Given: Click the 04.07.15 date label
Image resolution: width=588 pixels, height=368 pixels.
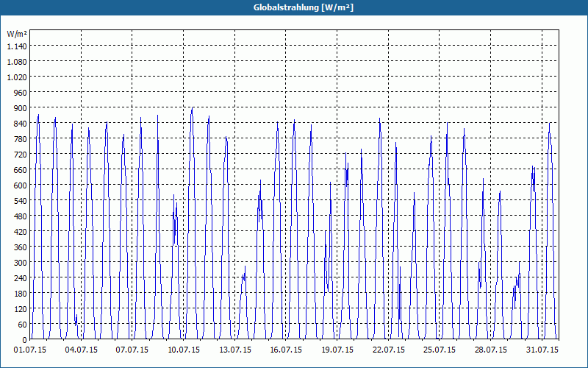Looking at the screenshot, I should [x=82, y=350].
